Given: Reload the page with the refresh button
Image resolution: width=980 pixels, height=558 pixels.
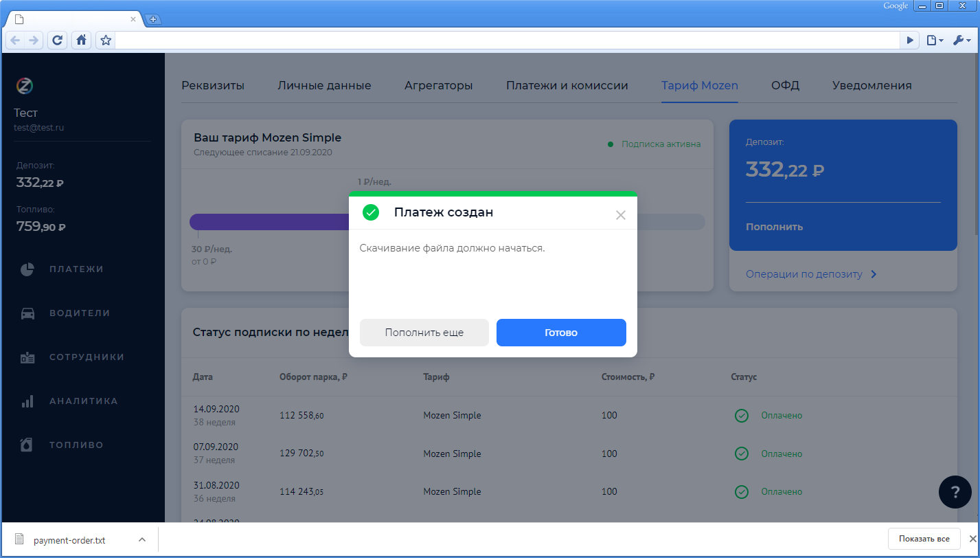Looking at the screenshot, I should pos(58,41).
